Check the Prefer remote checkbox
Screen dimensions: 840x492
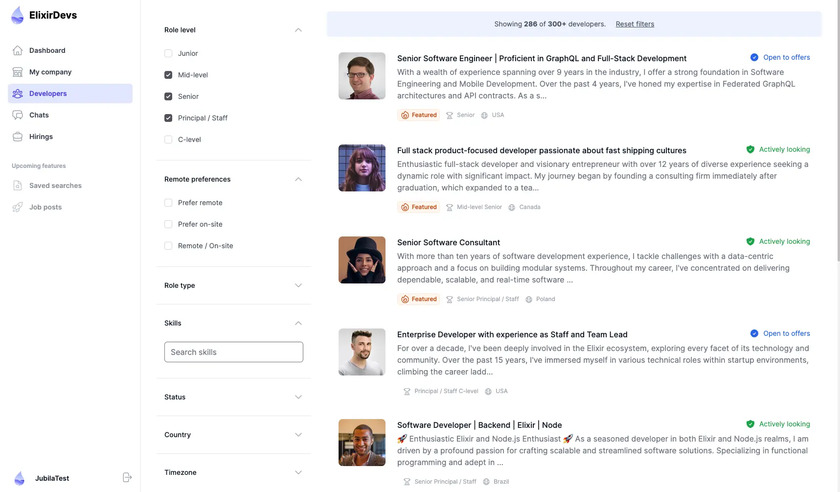tap(168, 203)
